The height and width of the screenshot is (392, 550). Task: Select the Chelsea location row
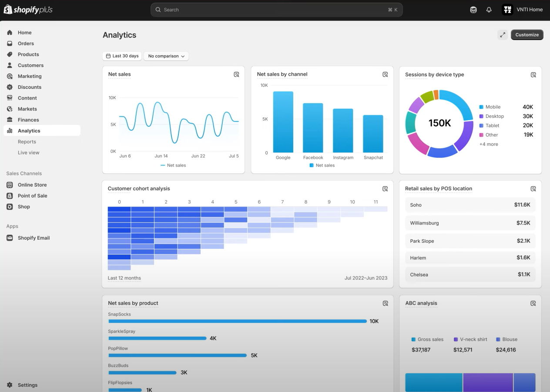470,275
